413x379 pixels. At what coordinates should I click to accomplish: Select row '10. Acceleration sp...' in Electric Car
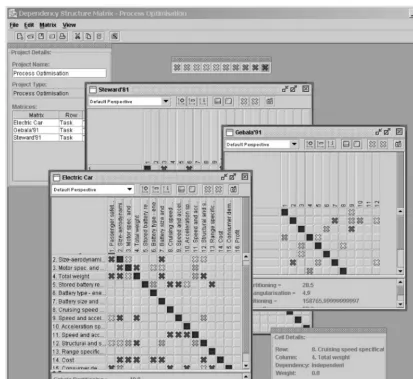click(x=79, y=327)
